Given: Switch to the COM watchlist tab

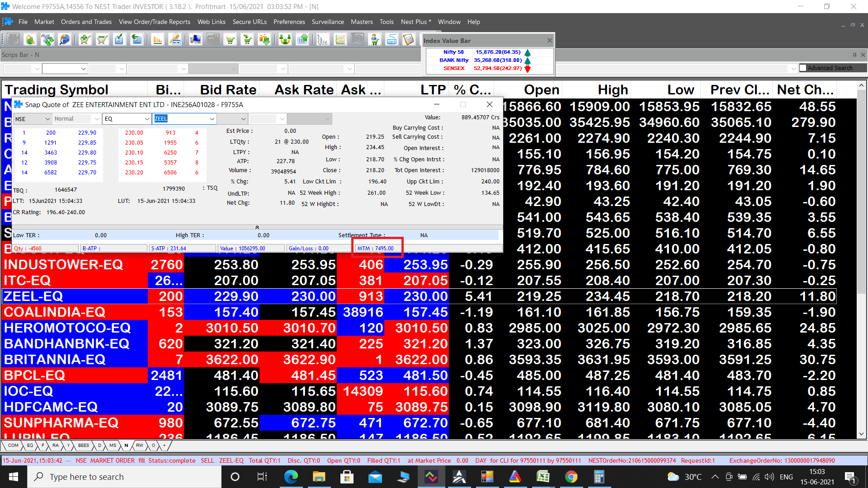Looking at the screenshot, I should pyautogui.click(x=13, y=446).
